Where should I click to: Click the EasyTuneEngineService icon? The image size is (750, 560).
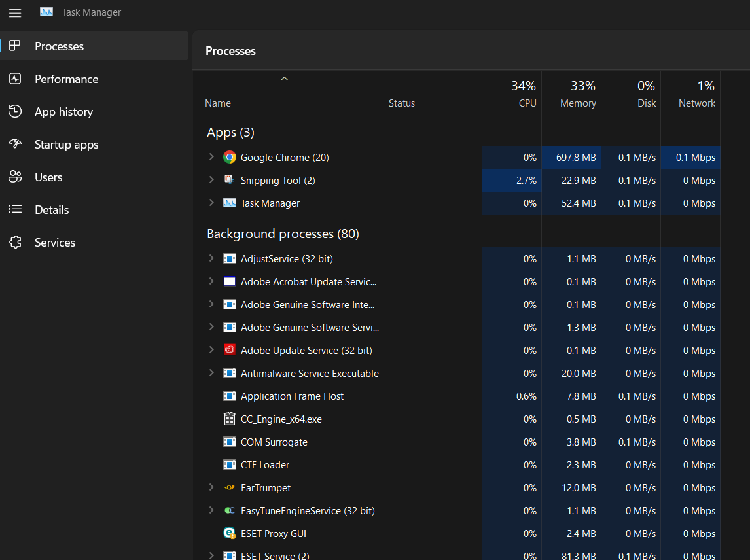click(230, 511)
